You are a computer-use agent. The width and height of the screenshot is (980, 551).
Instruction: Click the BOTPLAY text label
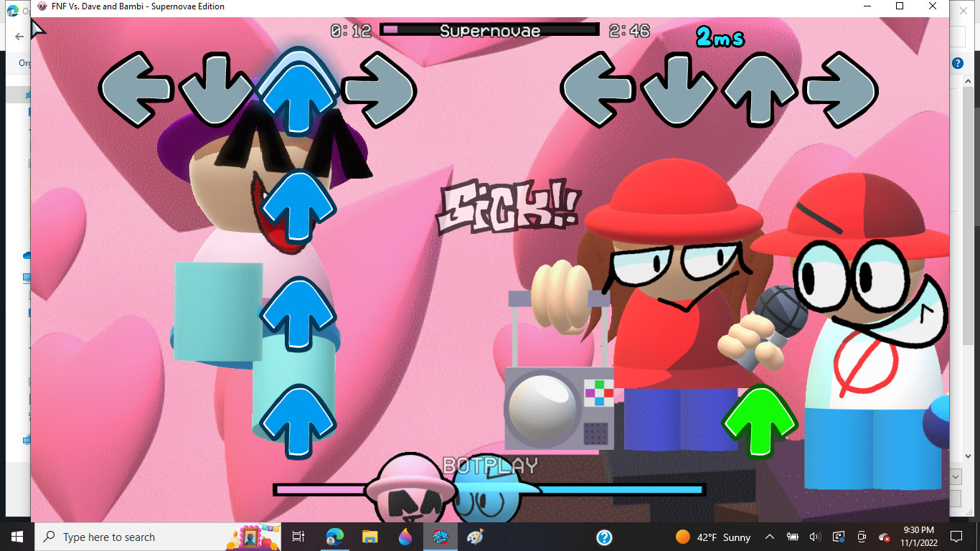coord(490,466)
